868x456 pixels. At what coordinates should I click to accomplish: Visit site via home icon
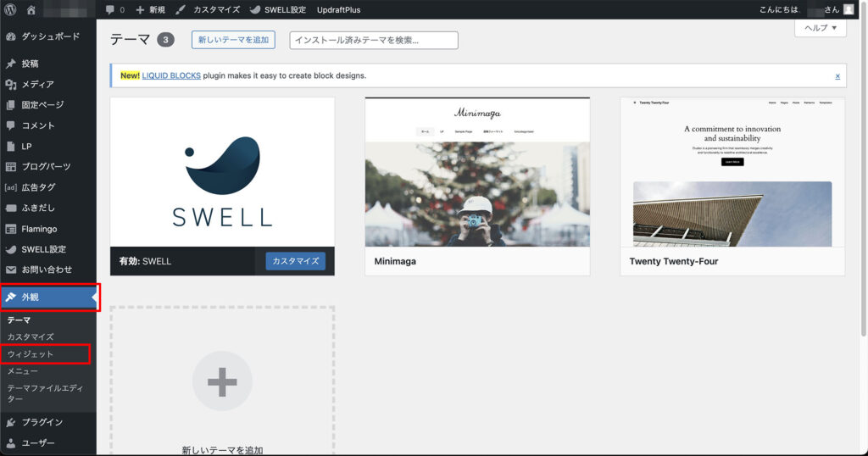coord(31,9)
